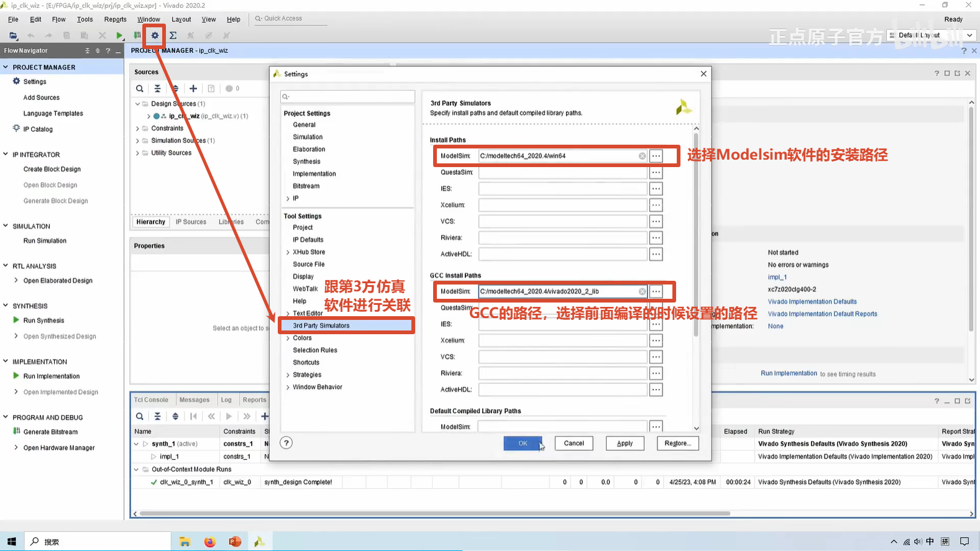The width and height of the screenshot is (980, 551).
Task: Click Run Simulation in Flow Navigator
Action: point(45,240)
